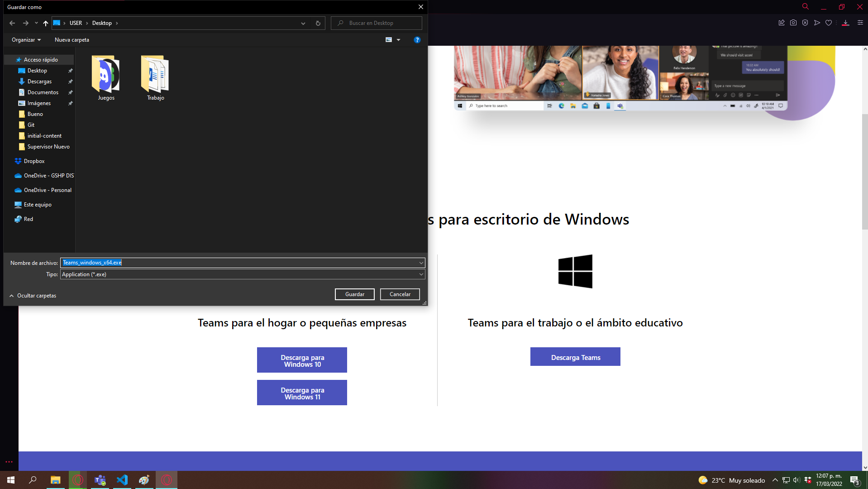Open Microsoft Teams from taskbar

(x=100, y=480)
